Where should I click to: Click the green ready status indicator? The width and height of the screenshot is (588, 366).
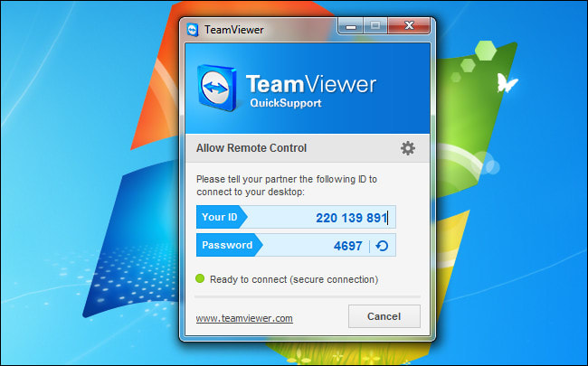200,278
